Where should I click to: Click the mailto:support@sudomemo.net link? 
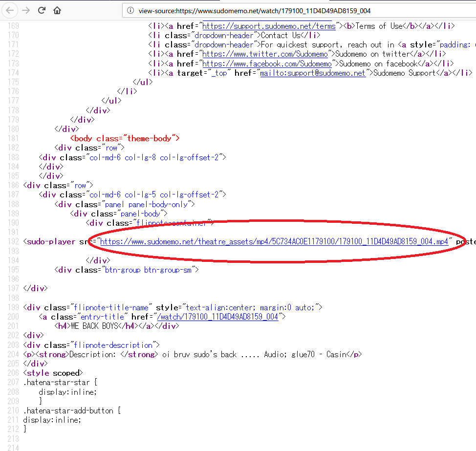tap(312, 73)
